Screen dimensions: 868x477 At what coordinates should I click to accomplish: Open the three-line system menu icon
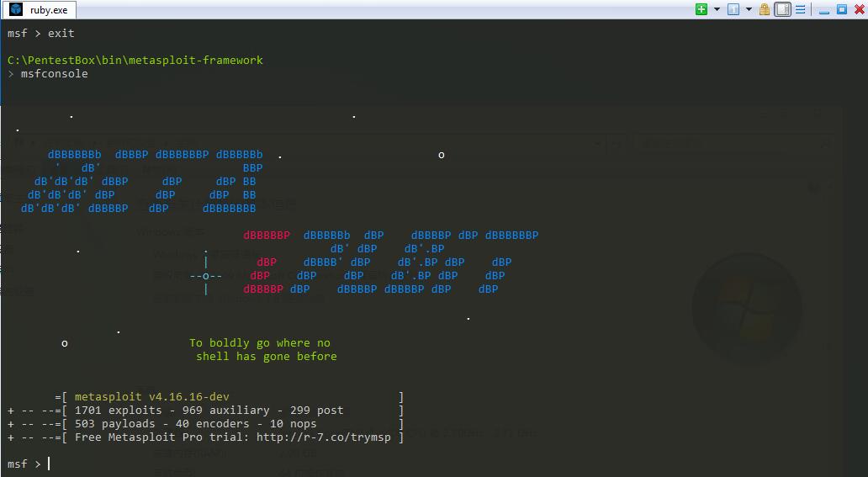pyautogui.click(x=801, y=9)
